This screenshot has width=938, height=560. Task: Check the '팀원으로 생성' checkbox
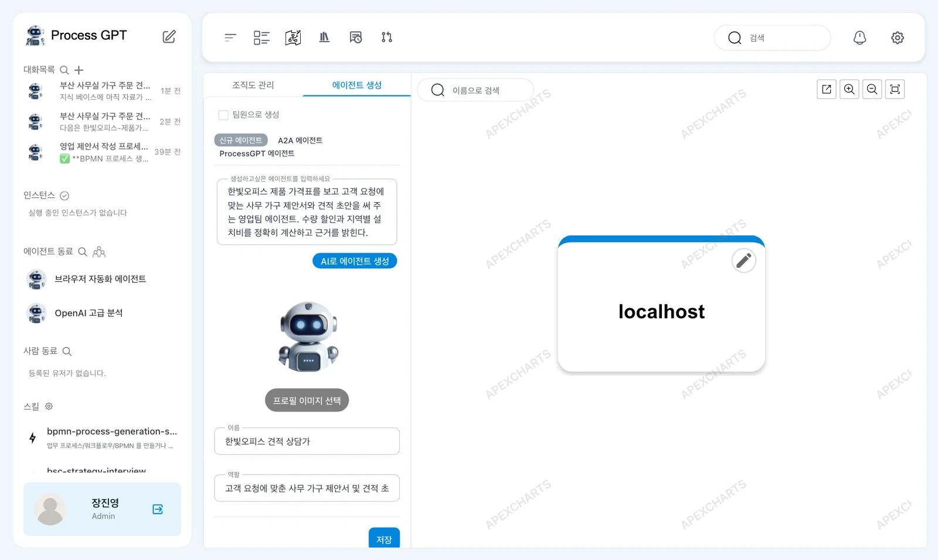(x=223, y=115)
